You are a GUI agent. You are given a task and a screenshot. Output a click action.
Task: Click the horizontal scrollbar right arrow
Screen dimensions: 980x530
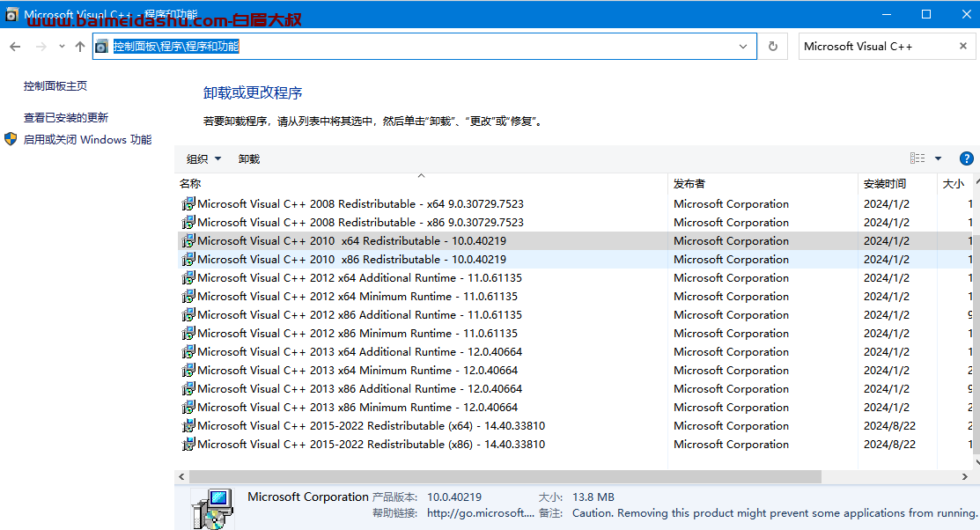coord(964,477)
